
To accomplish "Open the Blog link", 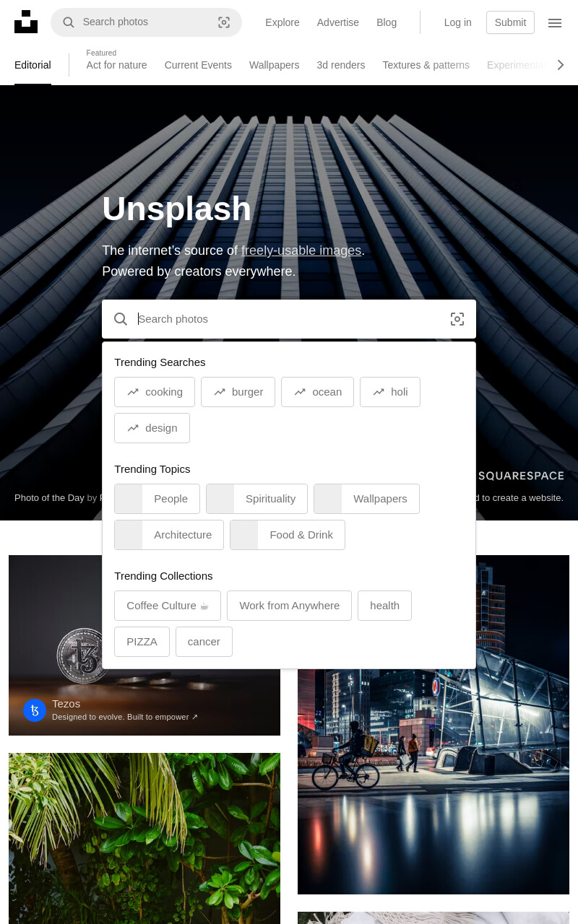I will coord(387,22).
